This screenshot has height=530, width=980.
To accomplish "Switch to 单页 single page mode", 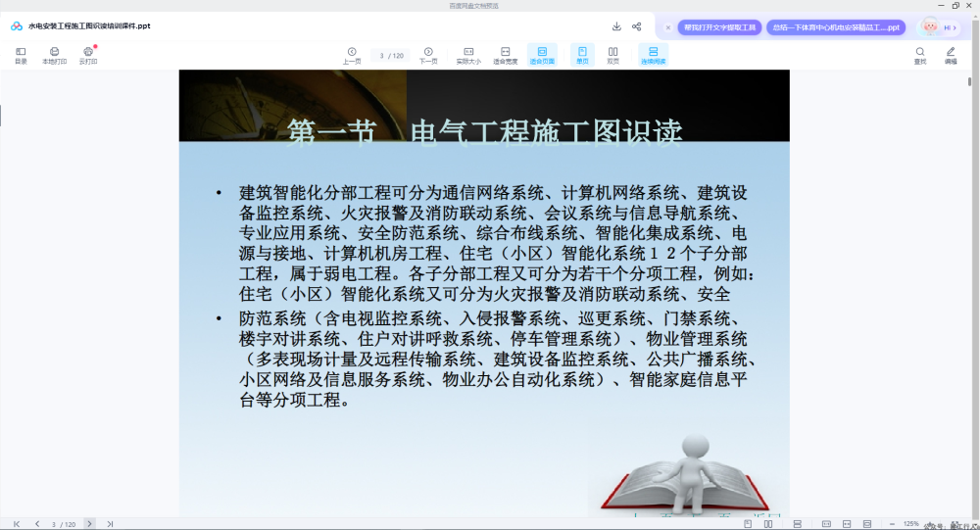I will tap(582, 55).
